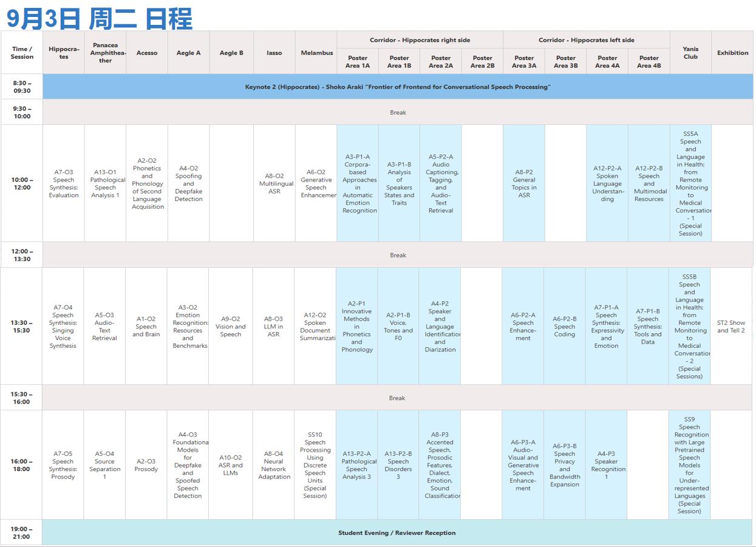
Task: Open the A6-O2 Generative Speech Enhancement cell
Action: click(316, 183)
